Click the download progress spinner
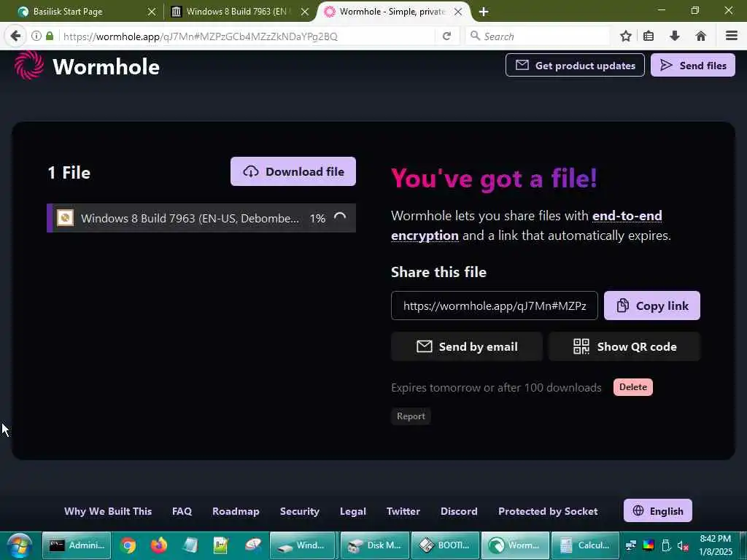The width and height of the screenshot is (747, 560). click(340, 217)
